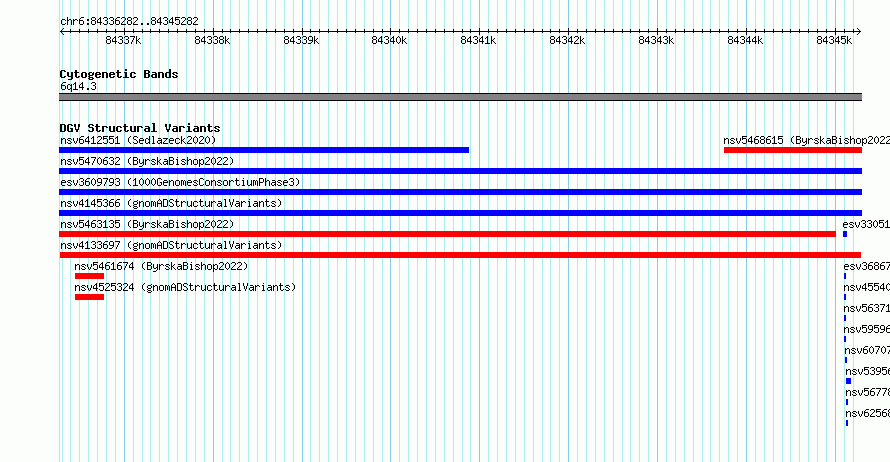Viewport: 890px width, 462px height.
Task: Click the truncated nsv56778 variant label
Action: tap(868, 392)
